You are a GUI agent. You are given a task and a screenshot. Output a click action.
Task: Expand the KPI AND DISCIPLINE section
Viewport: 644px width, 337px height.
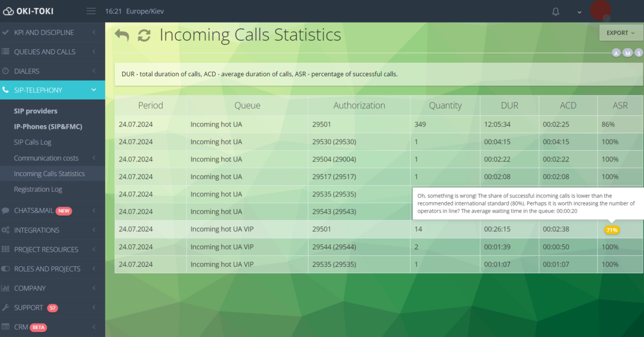(53, 32)
